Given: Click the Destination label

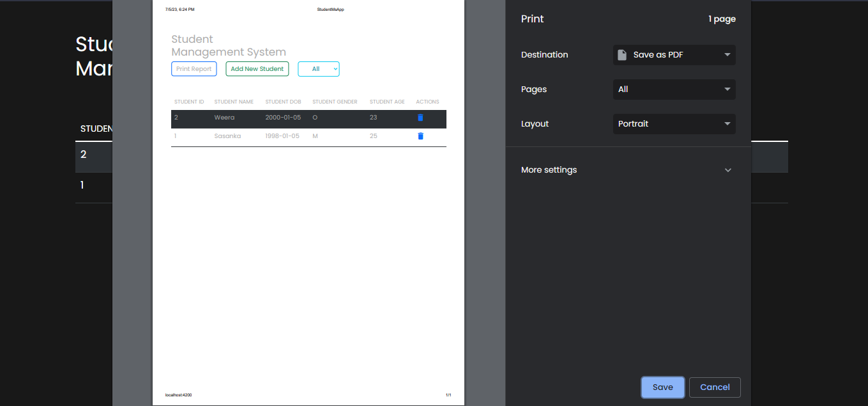Looking at the screenshot, I should (x=544, y=55).
